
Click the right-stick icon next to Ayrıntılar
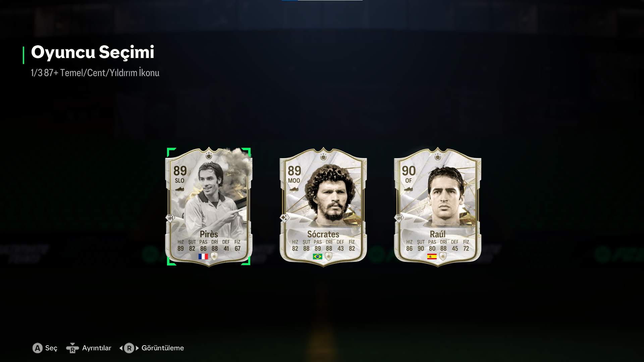click(x=72, y=348)
